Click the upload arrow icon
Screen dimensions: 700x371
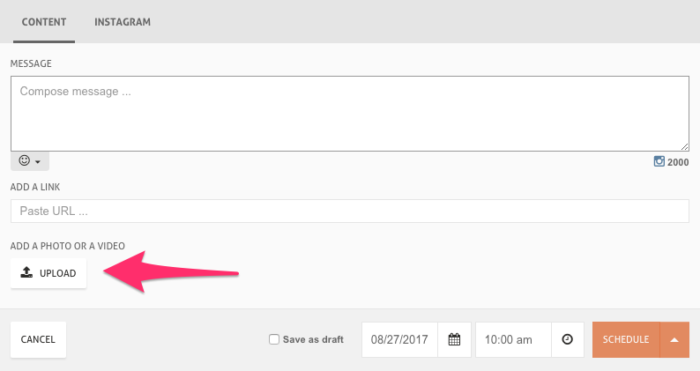pos(27,272)
